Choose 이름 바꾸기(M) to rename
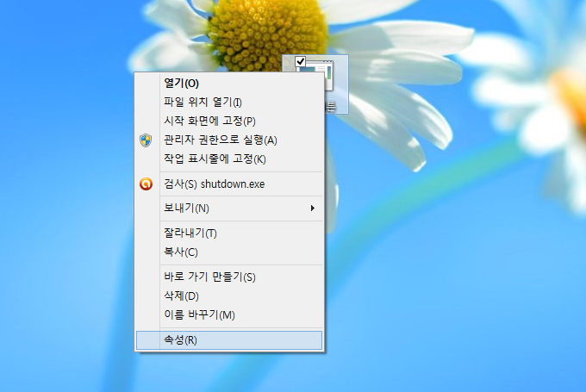This screenshot has height=392, width=586. point(229,315)
